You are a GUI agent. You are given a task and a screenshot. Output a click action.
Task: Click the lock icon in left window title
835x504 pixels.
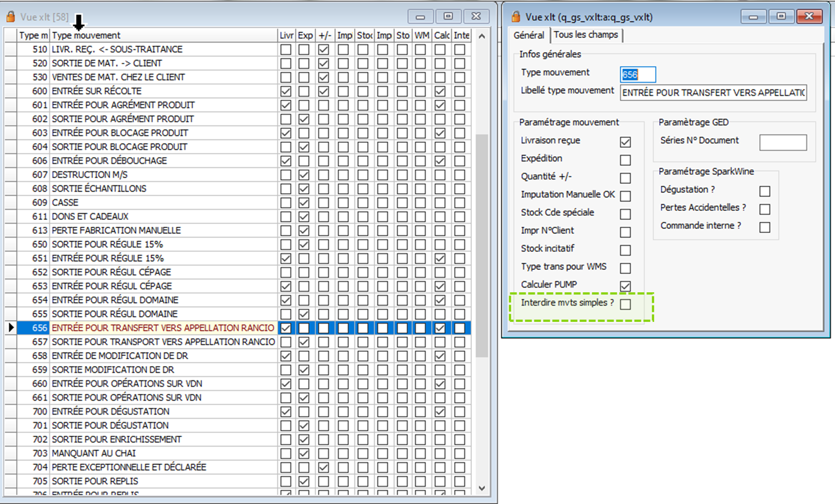[10, 17]
